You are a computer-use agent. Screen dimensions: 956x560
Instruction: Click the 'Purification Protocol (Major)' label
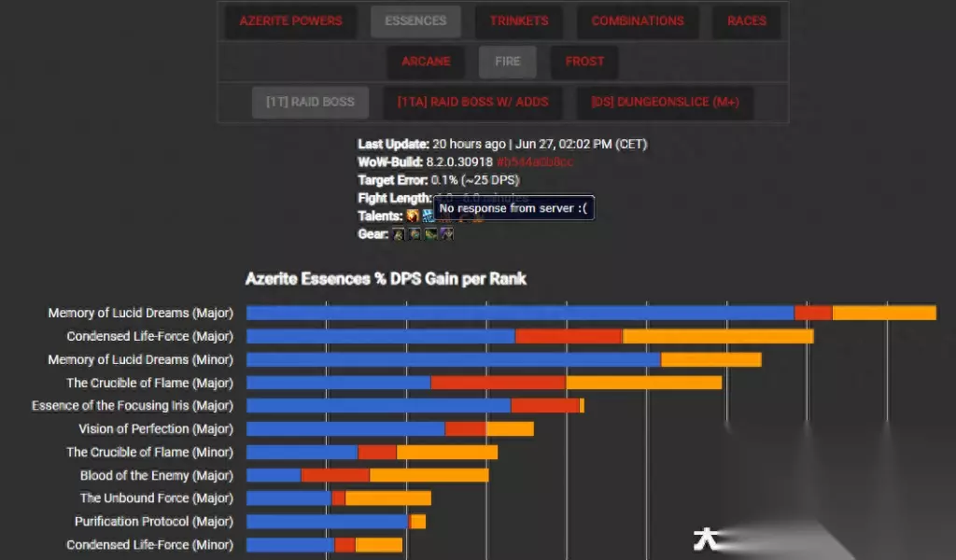point(154,522)
